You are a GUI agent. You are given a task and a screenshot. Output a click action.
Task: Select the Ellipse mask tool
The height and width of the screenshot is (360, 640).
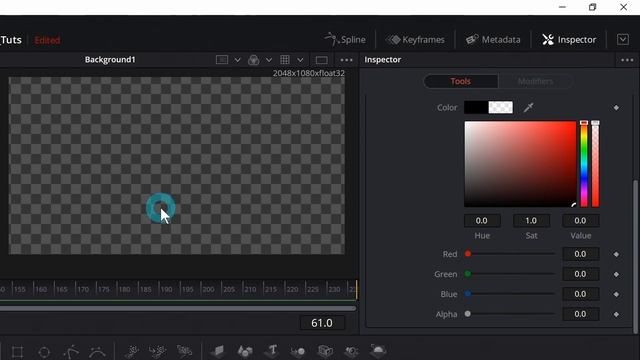coord(44,351)
